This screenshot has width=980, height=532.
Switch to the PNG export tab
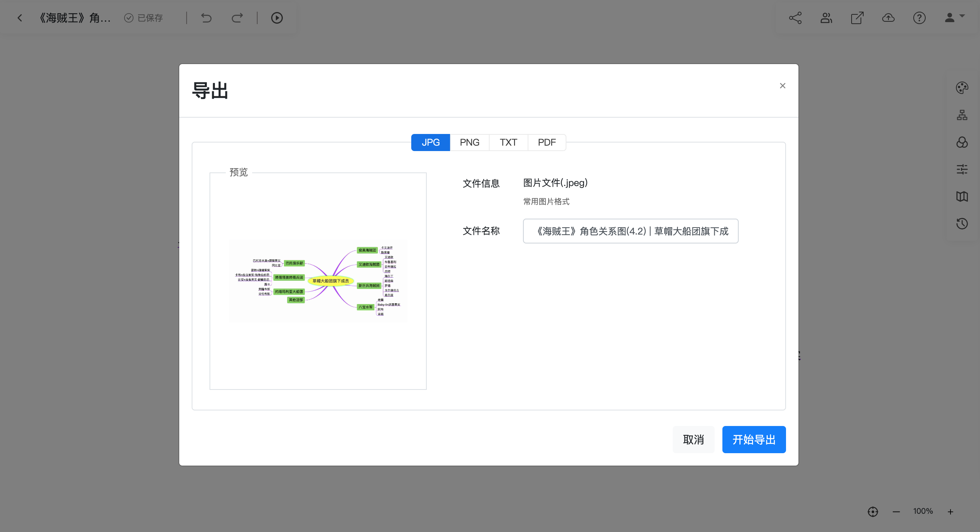click(x=469, y=143)
